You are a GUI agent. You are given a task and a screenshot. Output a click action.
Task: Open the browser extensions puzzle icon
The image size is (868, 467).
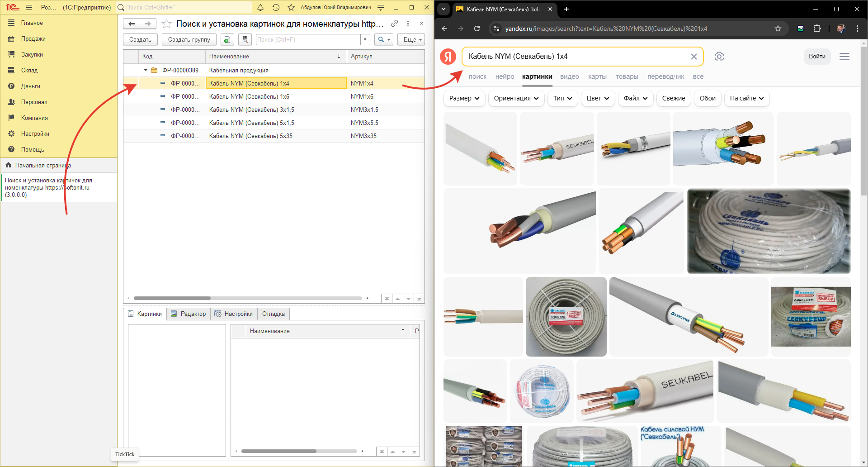tap(817, 29)
